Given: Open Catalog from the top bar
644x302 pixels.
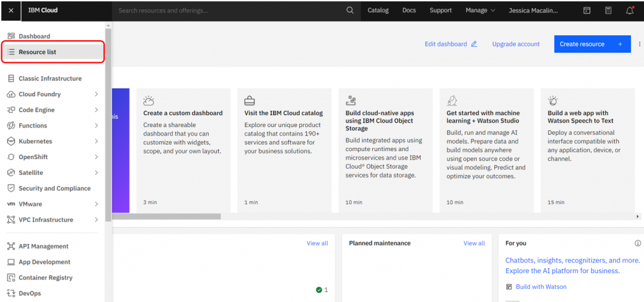Looking at the screenshot, I should [378, 10].
